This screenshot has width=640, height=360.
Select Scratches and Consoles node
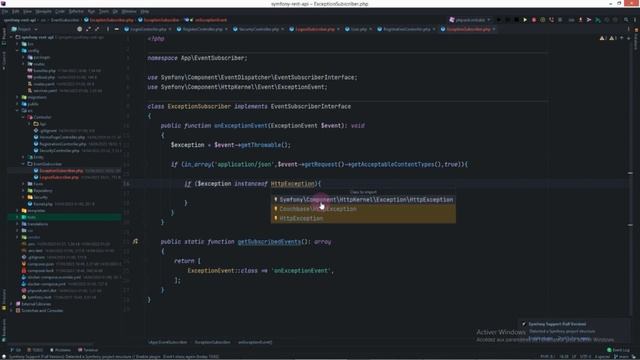42,310
